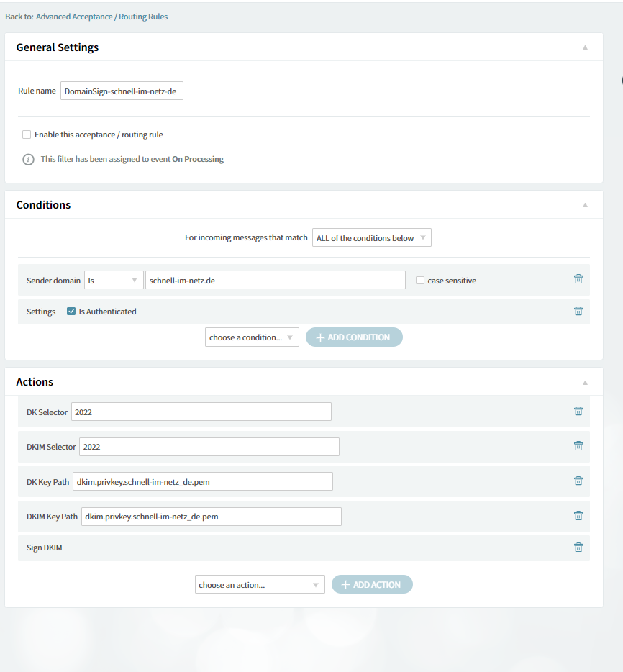This screenshot has width=623, height=672.
Task: Go back to Advanced Acceptance / Routing Rules
Action: pos(101,17)
